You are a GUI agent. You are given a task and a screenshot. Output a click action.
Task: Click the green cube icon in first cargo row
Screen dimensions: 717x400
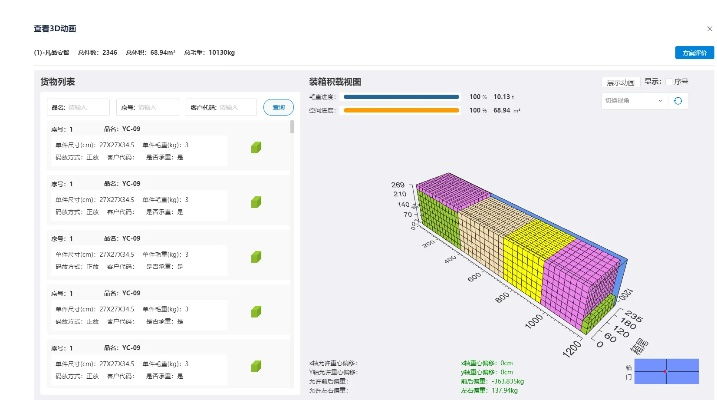(x=256, y=148)
